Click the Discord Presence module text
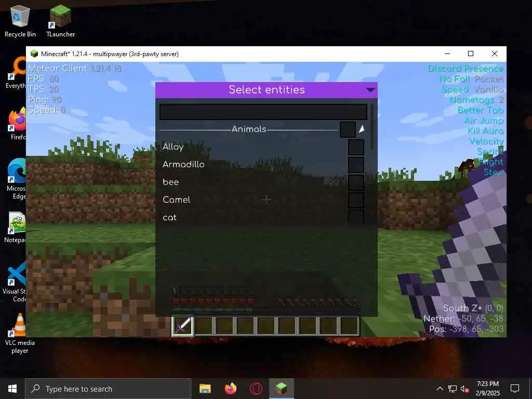This screenshot has width=532, height=399. 465,69
